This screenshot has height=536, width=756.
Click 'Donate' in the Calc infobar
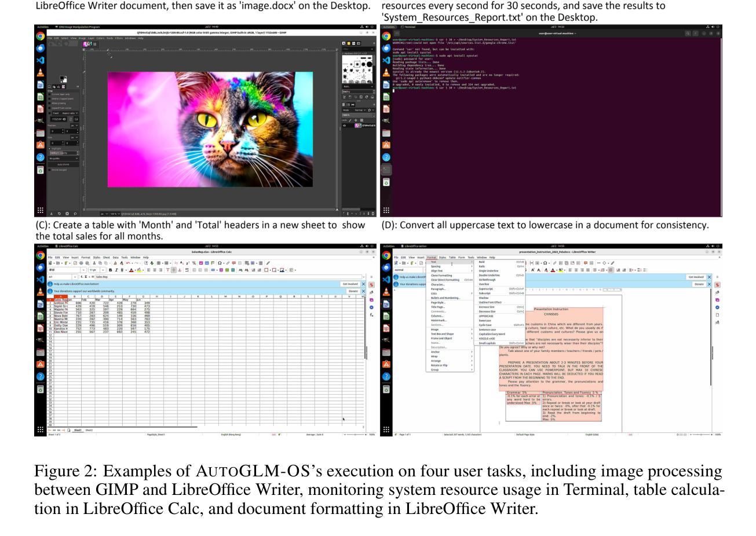click(353, 291)
